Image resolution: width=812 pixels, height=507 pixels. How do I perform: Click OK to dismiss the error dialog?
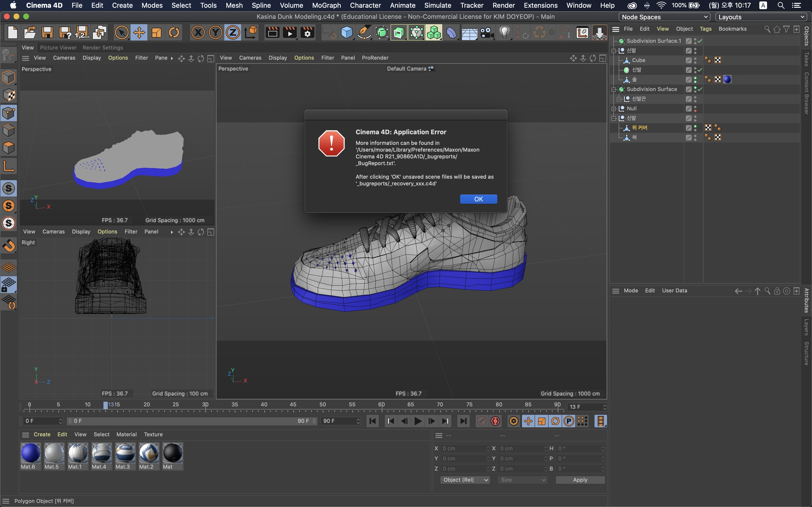478,199
